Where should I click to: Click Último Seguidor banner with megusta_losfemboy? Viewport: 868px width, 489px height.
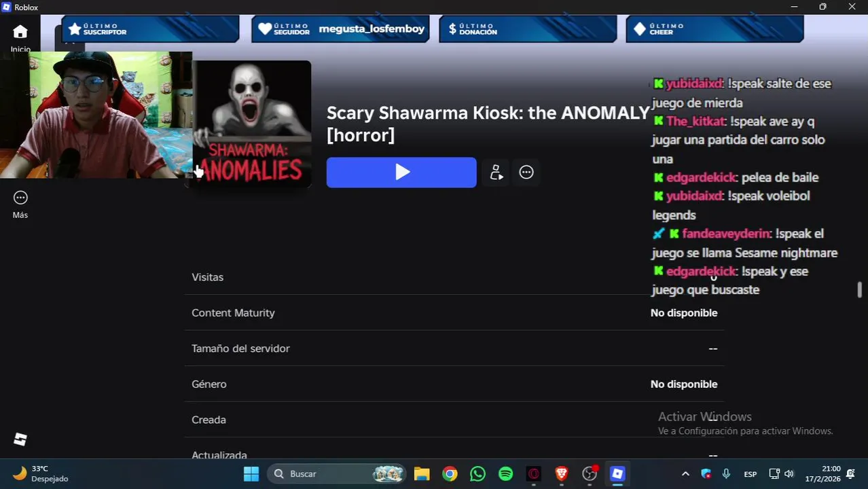tap(340, 29)
